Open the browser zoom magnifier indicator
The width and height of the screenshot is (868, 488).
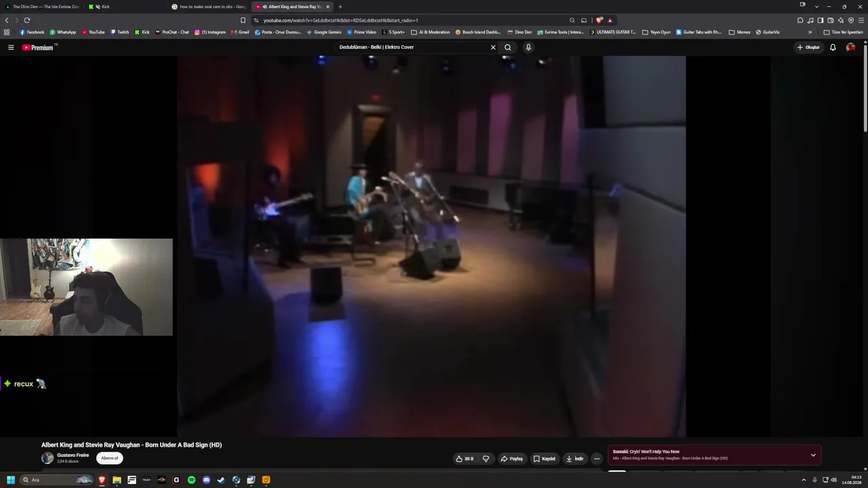pyautogui.click(x=572, y=20)
